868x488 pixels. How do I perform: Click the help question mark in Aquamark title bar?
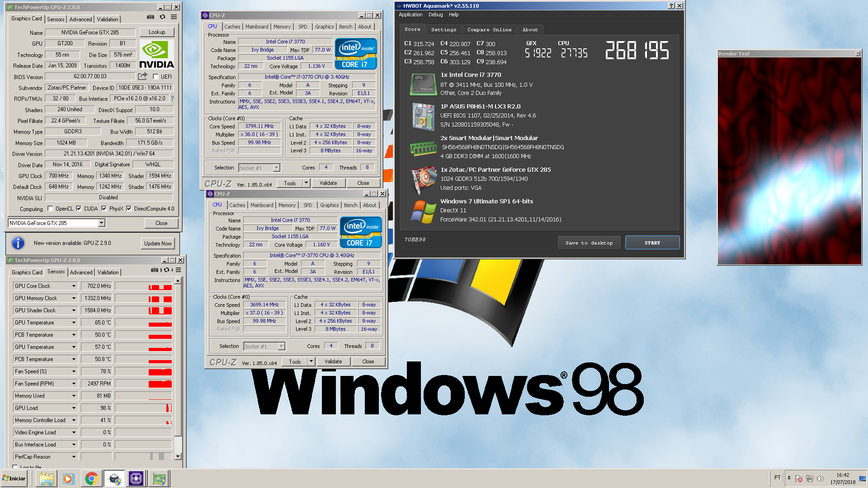coord(671,6)
